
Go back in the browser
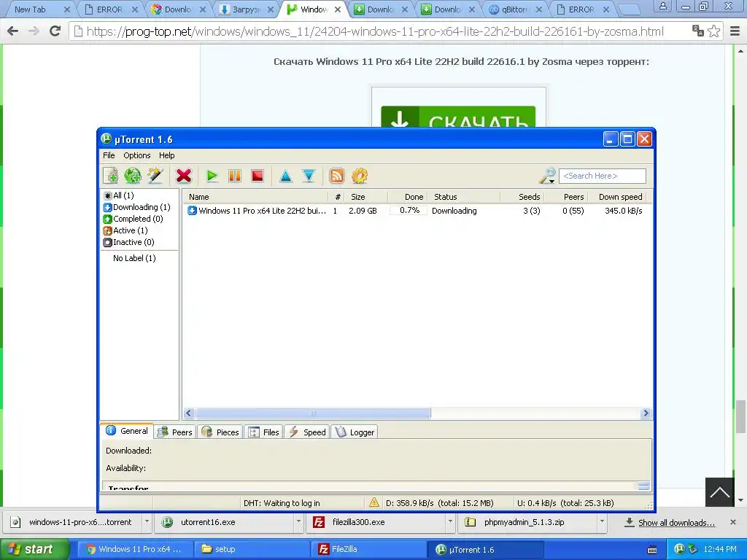pyautogui.click(x=13, y=31)
